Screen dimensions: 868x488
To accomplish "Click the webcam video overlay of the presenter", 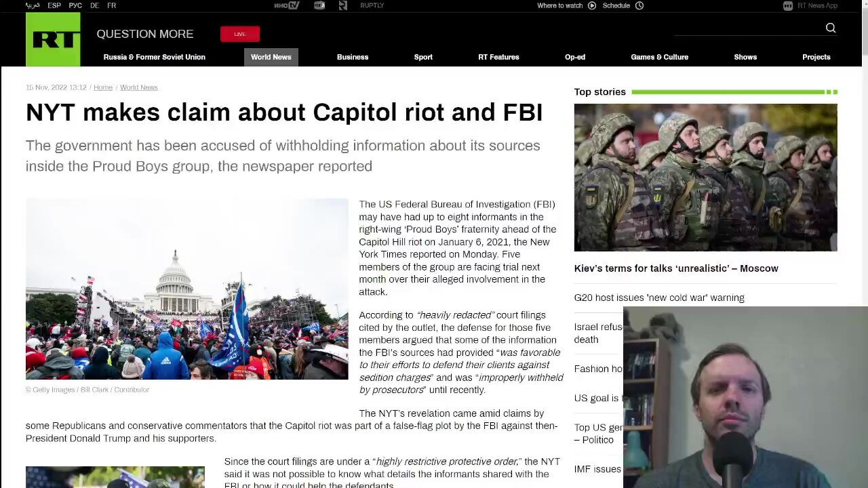I will tap(745, 397).
